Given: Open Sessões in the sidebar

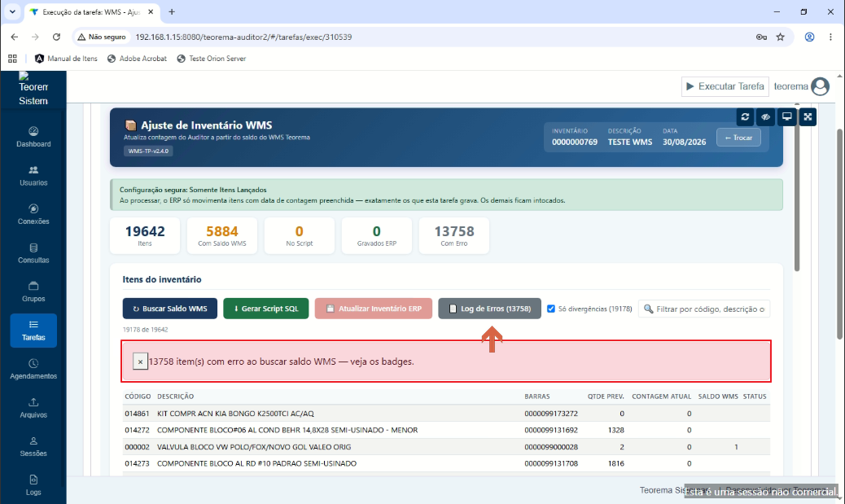Looking at the screenshot, I should point(33,447).
